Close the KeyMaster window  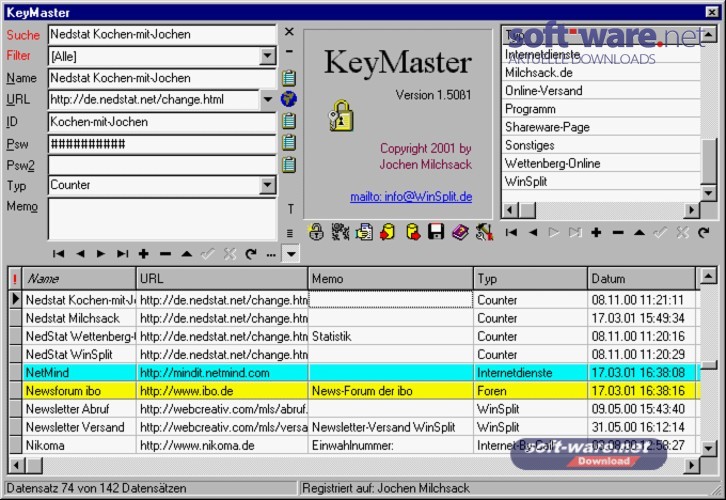pos(712,12)
